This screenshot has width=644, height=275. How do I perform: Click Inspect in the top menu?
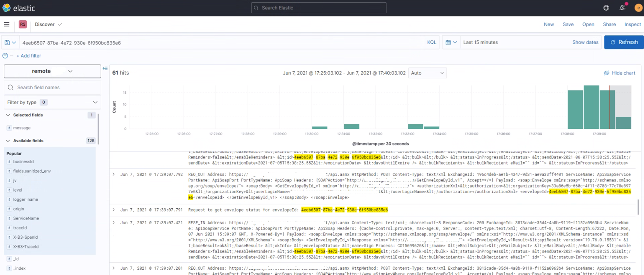(x=632, y=24)
